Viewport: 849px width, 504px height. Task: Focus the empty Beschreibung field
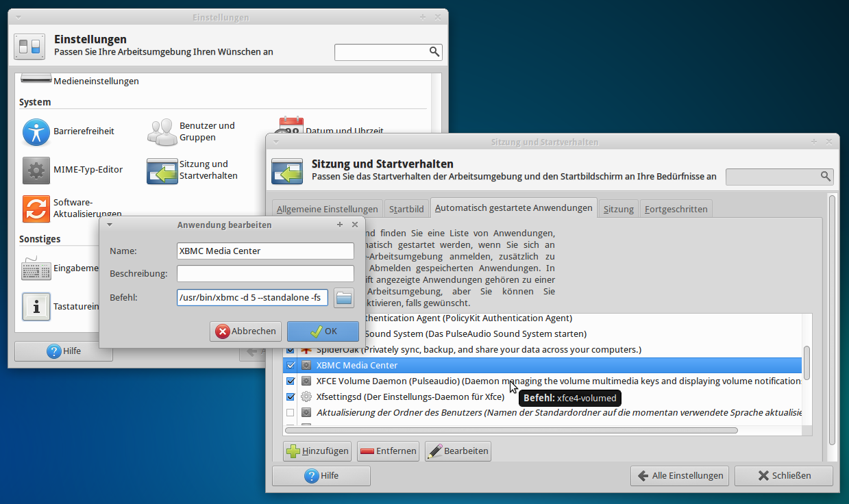pyautogui.click(x=265, y=274)
